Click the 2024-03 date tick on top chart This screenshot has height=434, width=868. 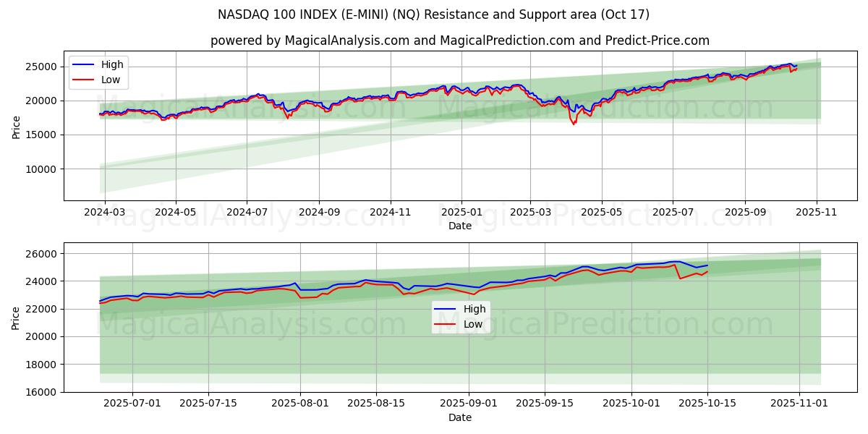click(x=105, y=213)
